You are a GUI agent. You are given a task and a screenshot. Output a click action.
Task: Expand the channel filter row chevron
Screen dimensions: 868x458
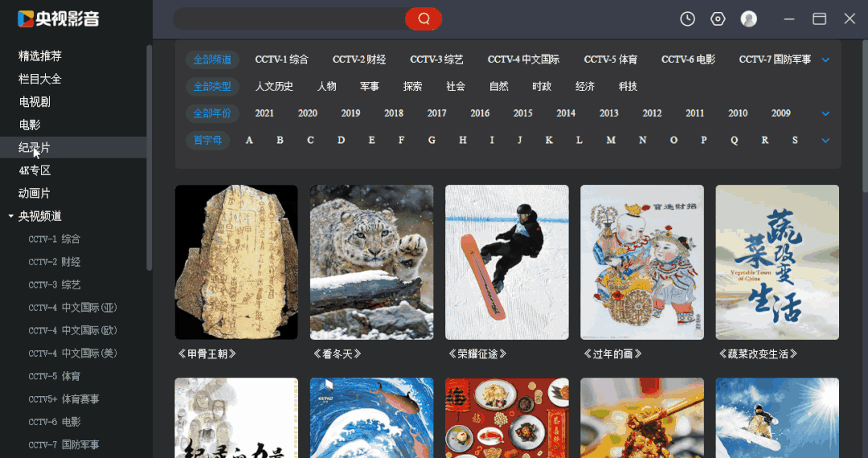click(x=825, y=59)
